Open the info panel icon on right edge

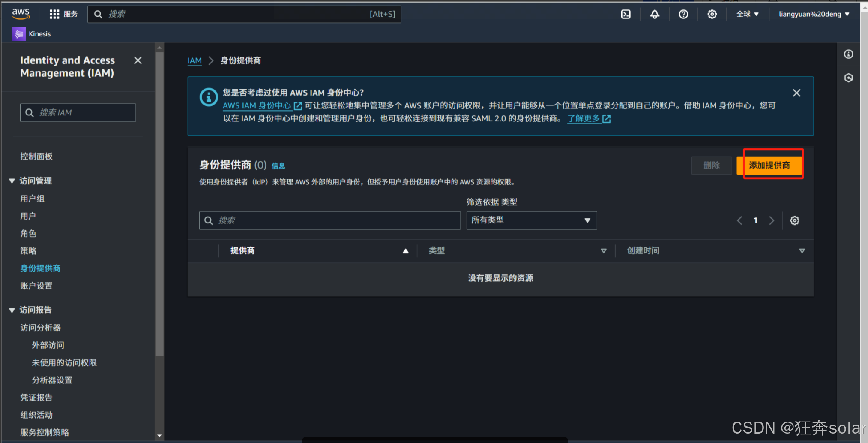848,54
